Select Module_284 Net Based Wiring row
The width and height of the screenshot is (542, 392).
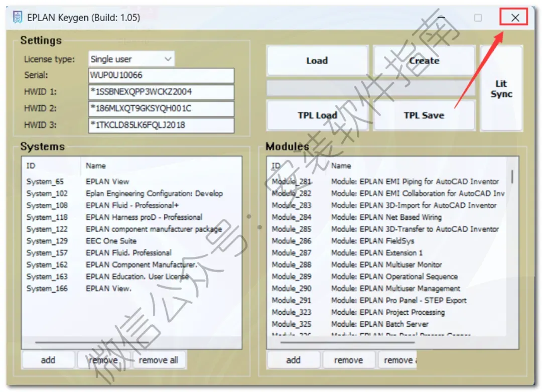tap(387, 217)
